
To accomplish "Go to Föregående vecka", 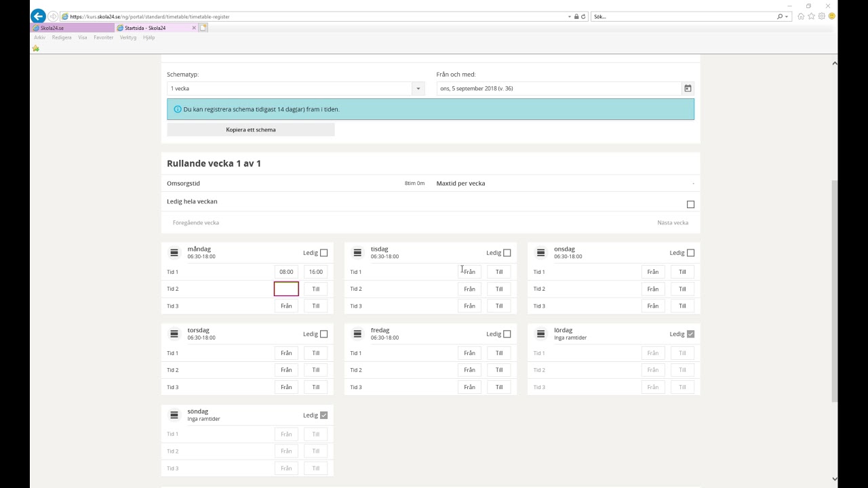I will 196,222.
